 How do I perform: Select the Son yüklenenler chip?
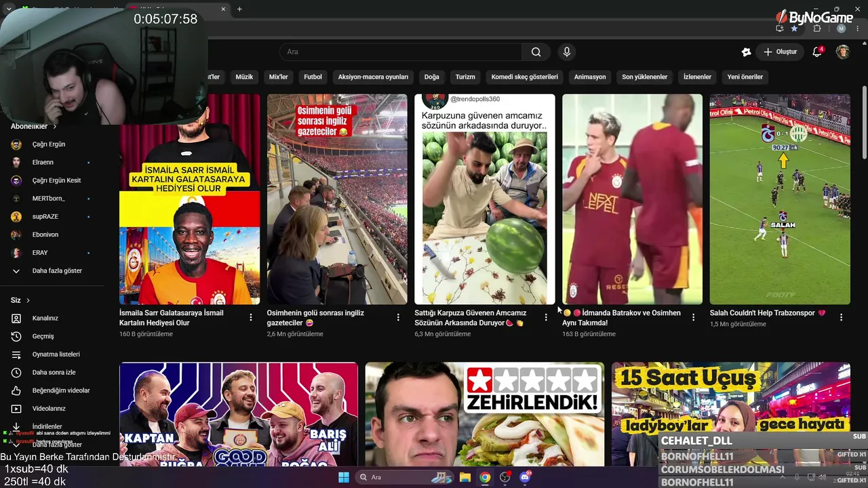(645, 77)
